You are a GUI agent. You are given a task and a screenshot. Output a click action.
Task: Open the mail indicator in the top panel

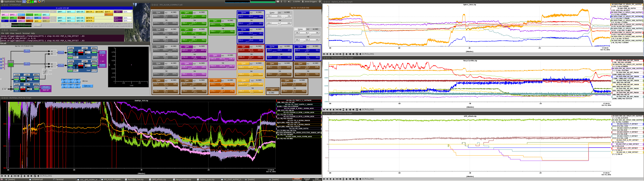coord(278,2)
